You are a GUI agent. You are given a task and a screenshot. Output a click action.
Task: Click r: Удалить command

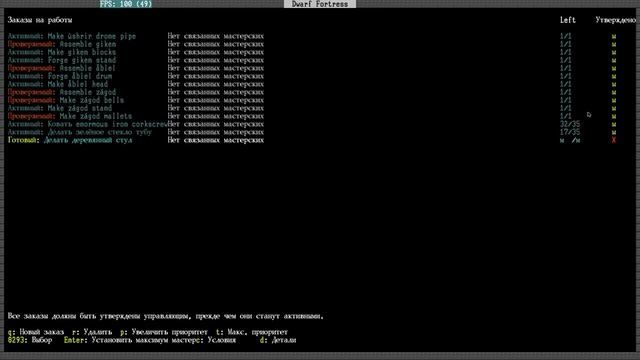(x=92, y=332)
